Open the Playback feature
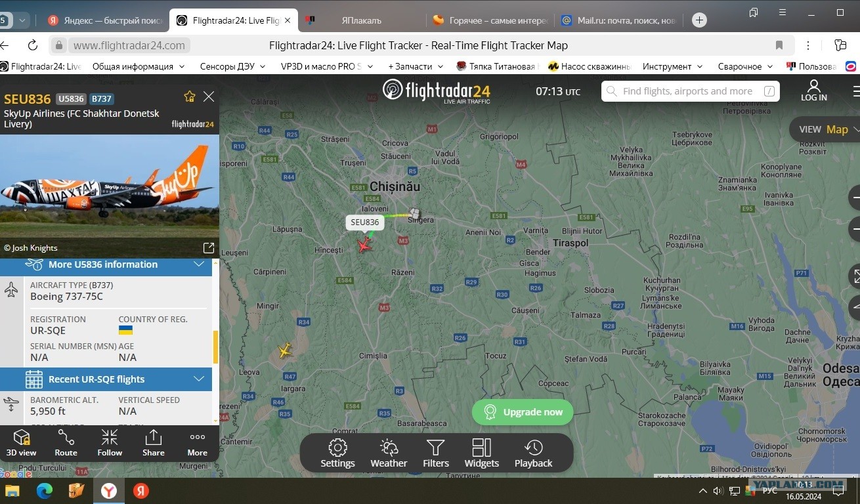The image size is (860, 504). click(x=534, y=453)
